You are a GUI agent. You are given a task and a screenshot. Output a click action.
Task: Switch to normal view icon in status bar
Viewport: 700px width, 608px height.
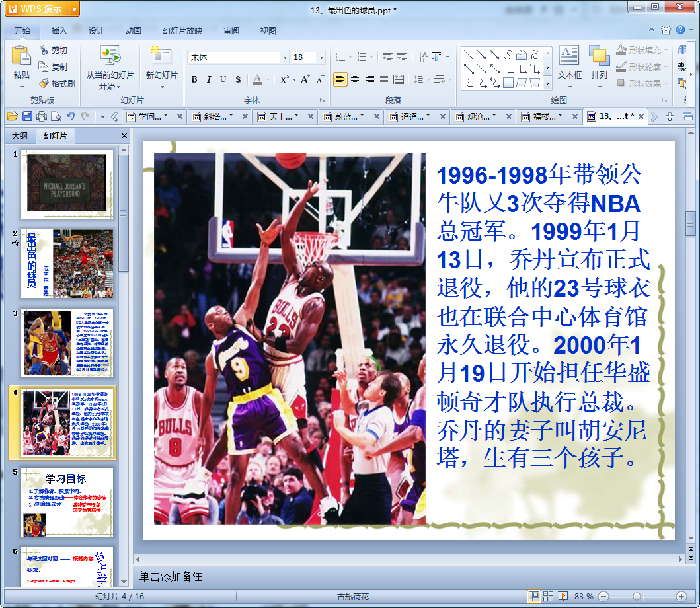tap(533, 596)
